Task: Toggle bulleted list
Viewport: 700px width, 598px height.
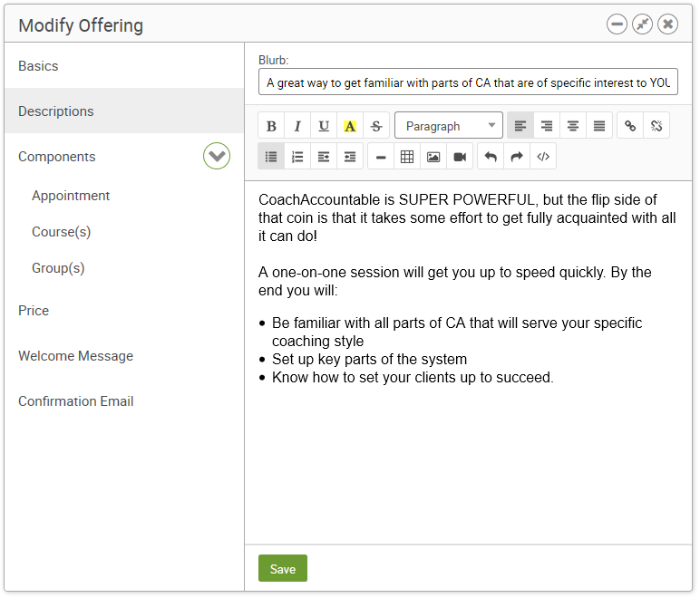Action: click(271, 157)
